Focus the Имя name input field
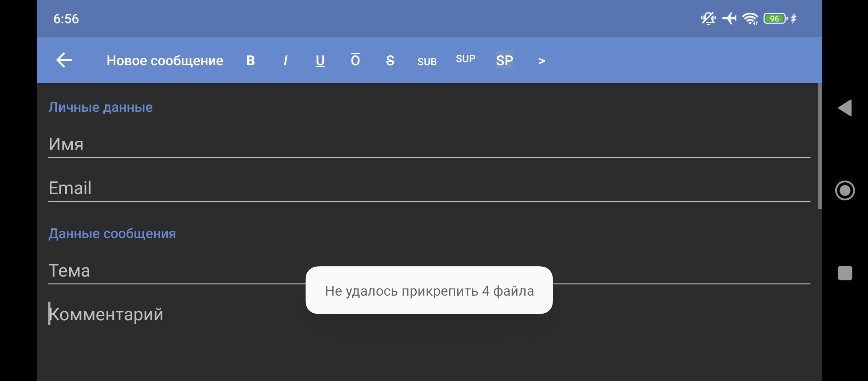868x381 pixels. (x=429, y=145)
